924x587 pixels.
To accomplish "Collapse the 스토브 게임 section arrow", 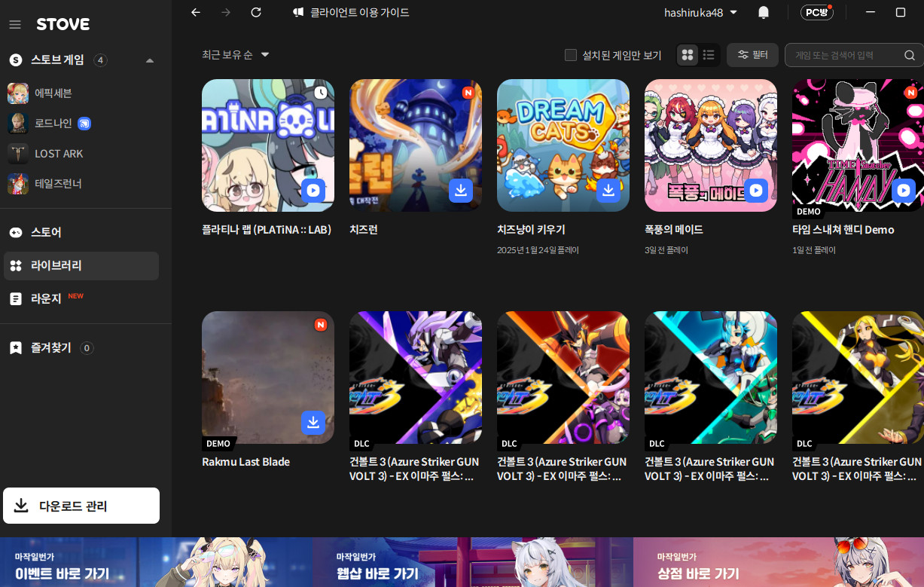I will (150, 60).
